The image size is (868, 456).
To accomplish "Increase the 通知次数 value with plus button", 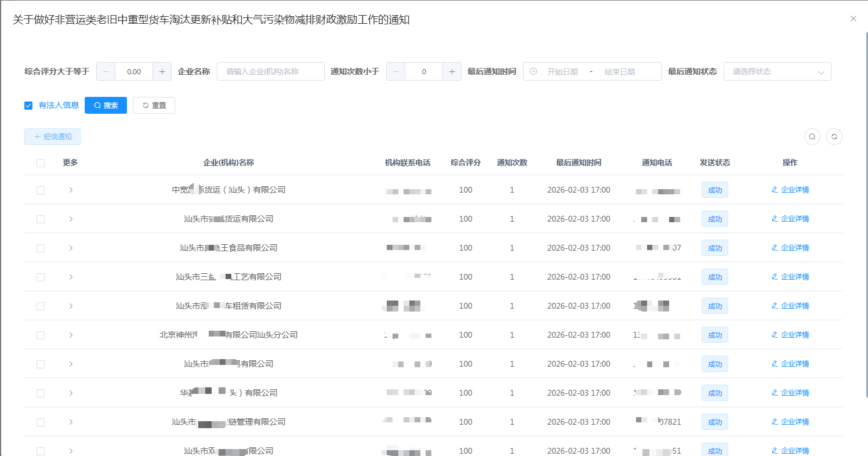I will coord(452,71).
